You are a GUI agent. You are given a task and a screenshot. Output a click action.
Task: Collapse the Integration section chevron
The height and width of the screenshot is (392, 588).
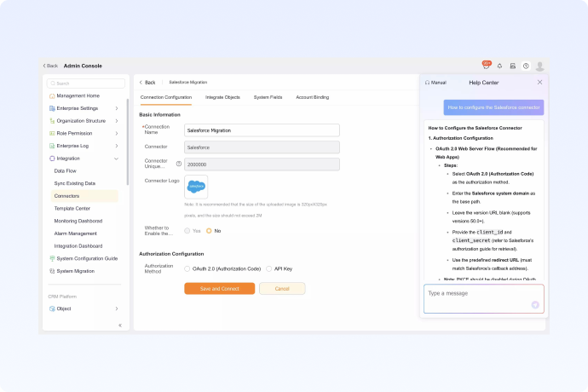click(x=116, y=159)
